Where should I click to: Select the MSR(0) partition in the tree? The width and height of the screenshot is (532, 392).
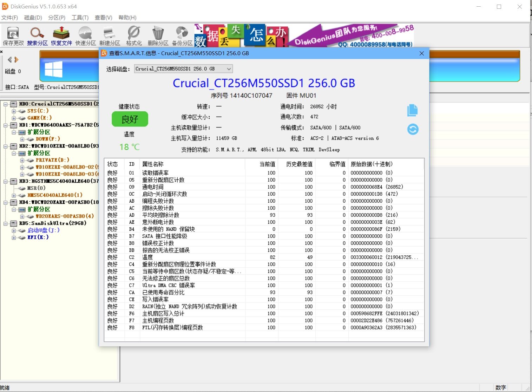37,188
